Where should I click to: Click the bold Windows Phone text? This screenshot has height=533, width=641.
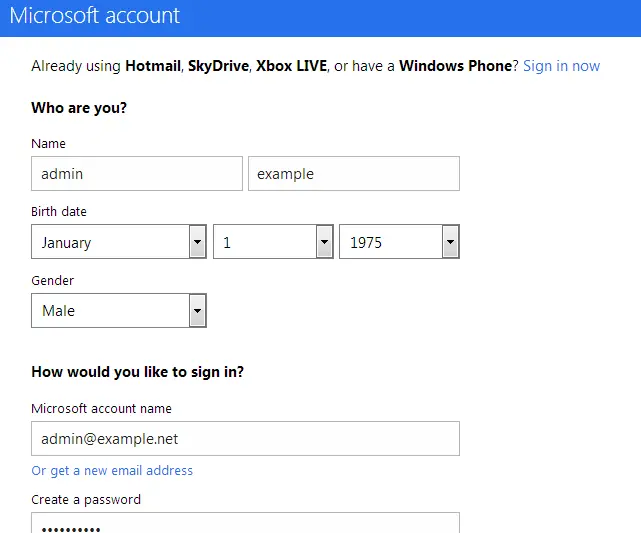(455, 66)
